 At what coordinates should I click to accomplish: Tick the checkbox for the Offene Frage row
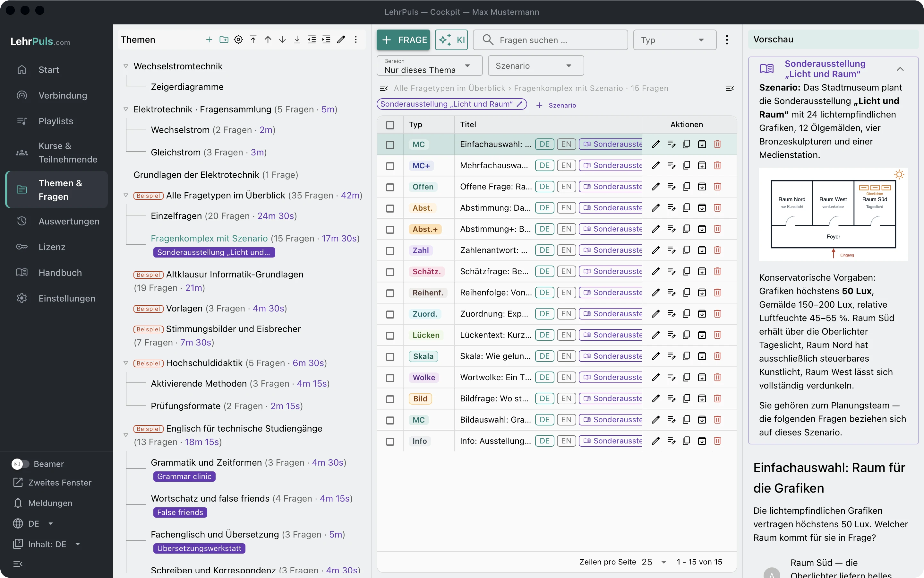click(x=390, y=187)
